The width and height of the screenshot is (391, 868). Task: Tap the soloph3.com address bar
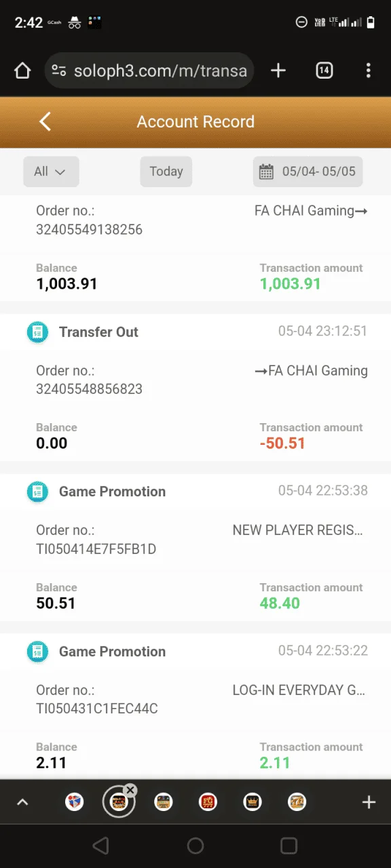(149, 71)
